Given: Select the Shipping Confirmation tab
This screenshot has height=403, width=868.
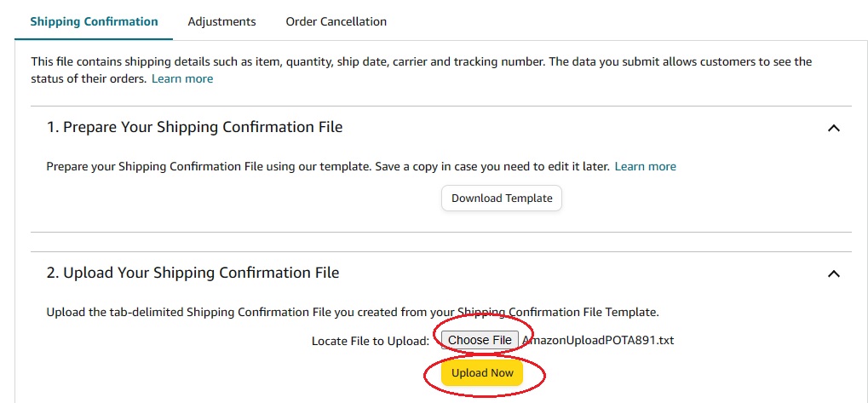Looking at the screenshot, I should pyautogui.click(x=94, y=21).
